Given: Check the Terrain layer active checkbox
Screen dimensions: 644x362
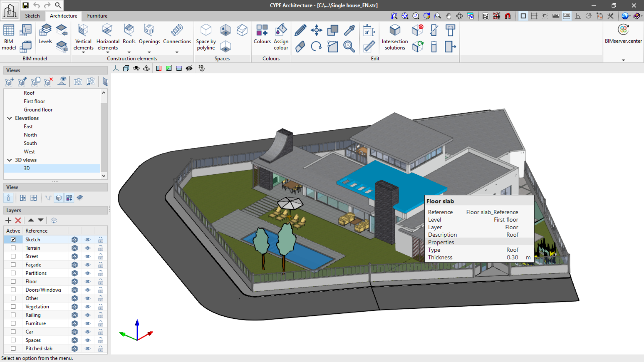Looking at the screenshot, I should pos(13,248).
